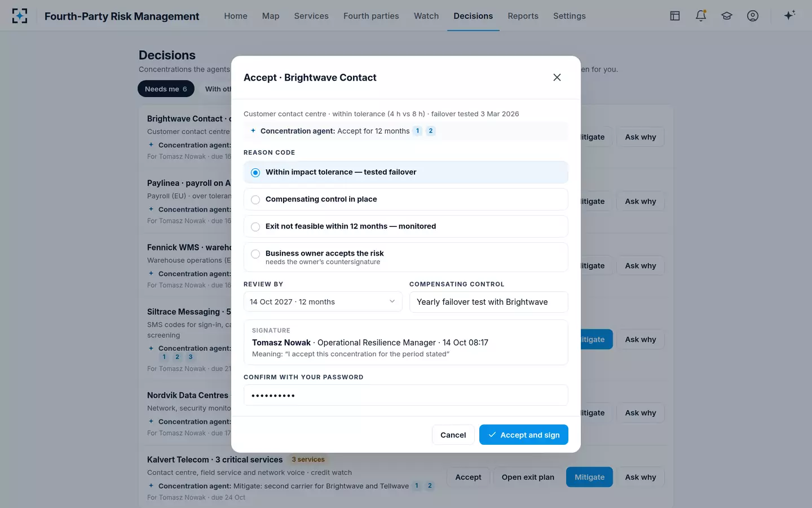Click Ask why for Fennick WMS
Viewport: 812px width, 508px height.
click(641, 266)
